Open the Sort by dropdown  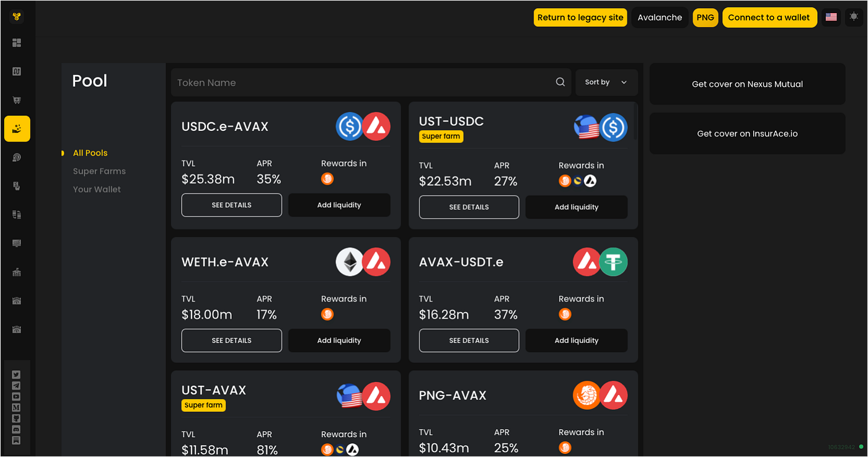pos(606,82)
